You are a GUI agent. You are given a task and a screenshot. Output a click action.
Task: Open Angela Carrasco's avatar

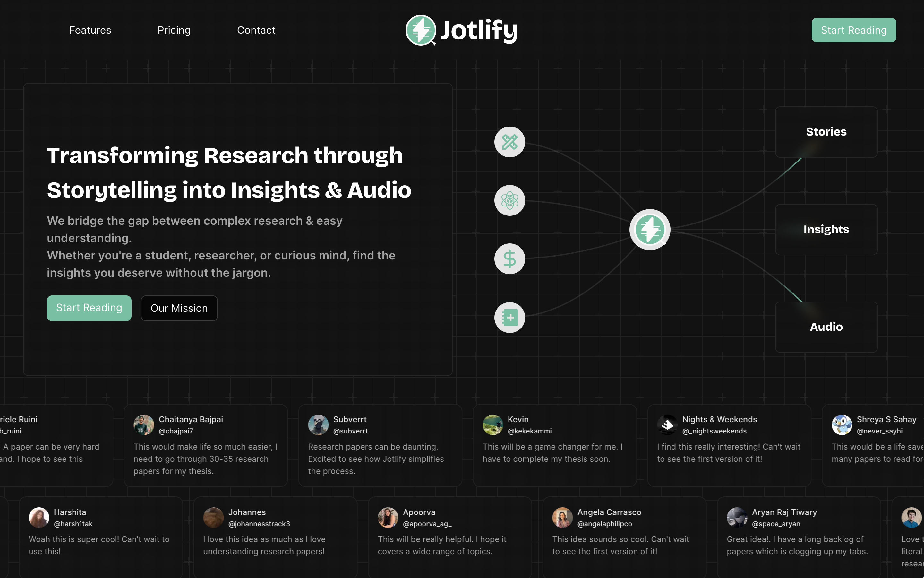562,518
